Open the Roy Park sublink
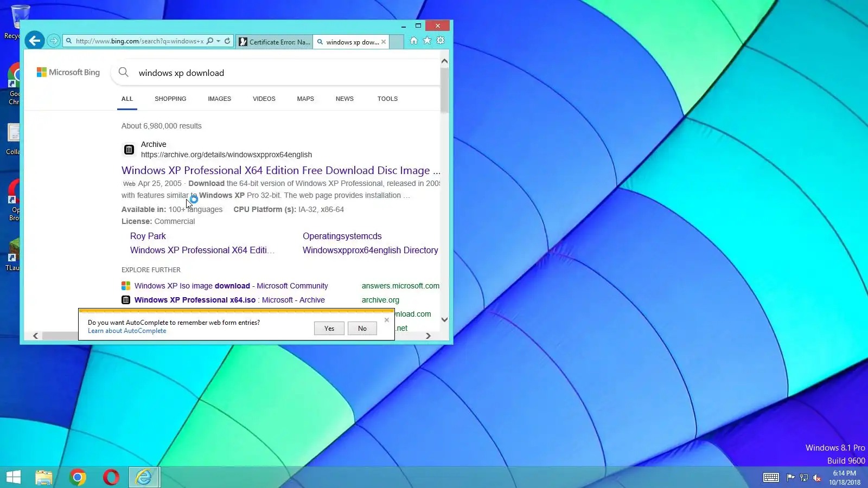Image resolution: width=868 pixels, height=488 pixels. click(148, 236)
